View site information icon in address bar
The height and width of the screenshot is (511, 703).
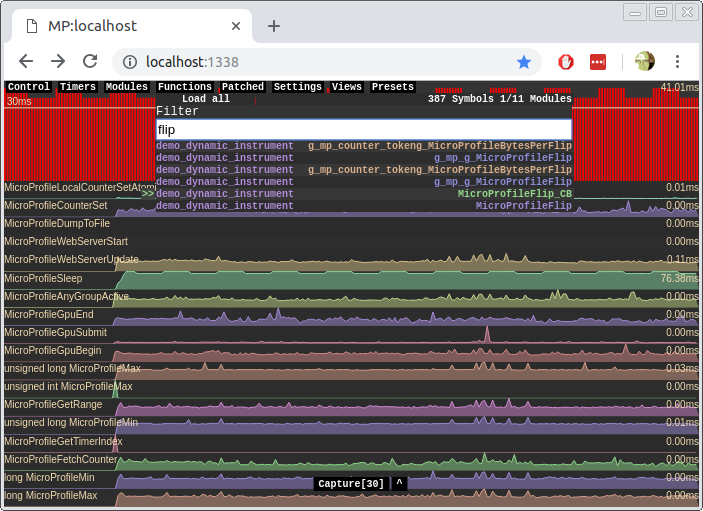coord(130,62)
